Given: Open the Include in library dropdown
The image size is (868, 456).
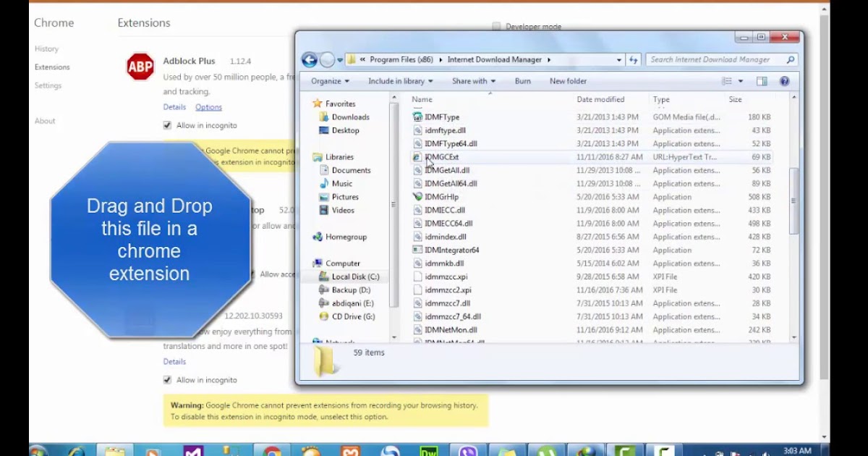Looking at the screenshot, I should 401,81.
